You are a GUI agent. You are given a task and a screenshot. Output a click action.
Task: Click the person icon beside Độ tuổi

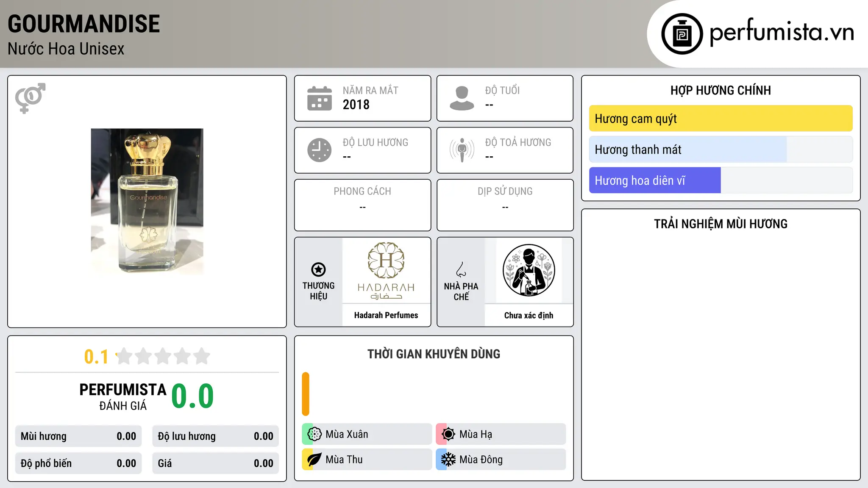point(462,98)
